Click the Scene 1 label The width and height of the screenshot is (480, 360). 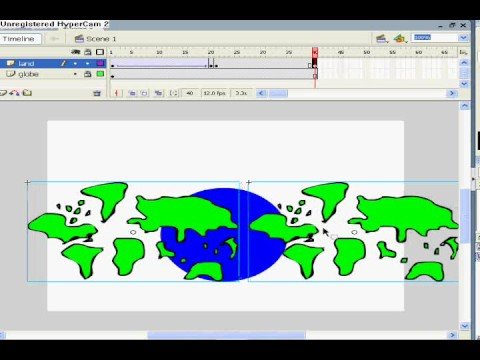[x=101, y=39]
